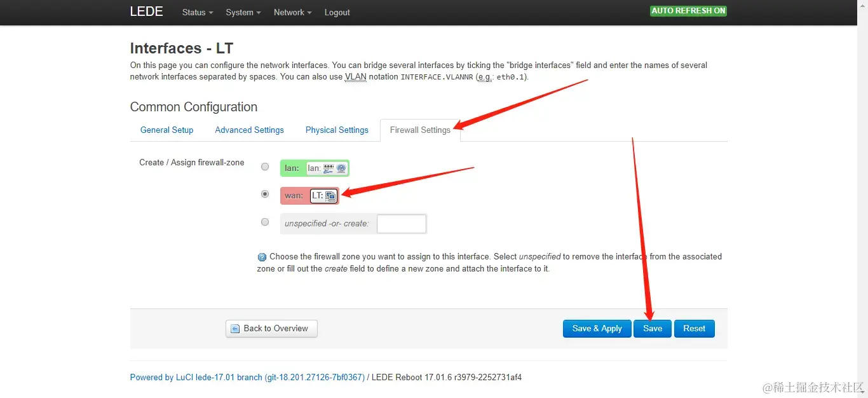This screenshot has width=868, height=398.
Task: Open the Status dropdown menu
Action: coord(197,12)
